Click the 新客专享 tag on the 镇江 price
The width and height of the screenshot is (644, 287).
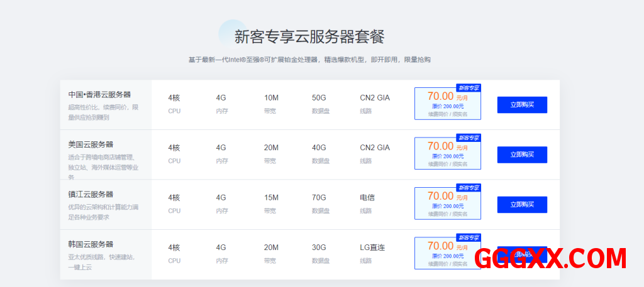tap(468, 187)
